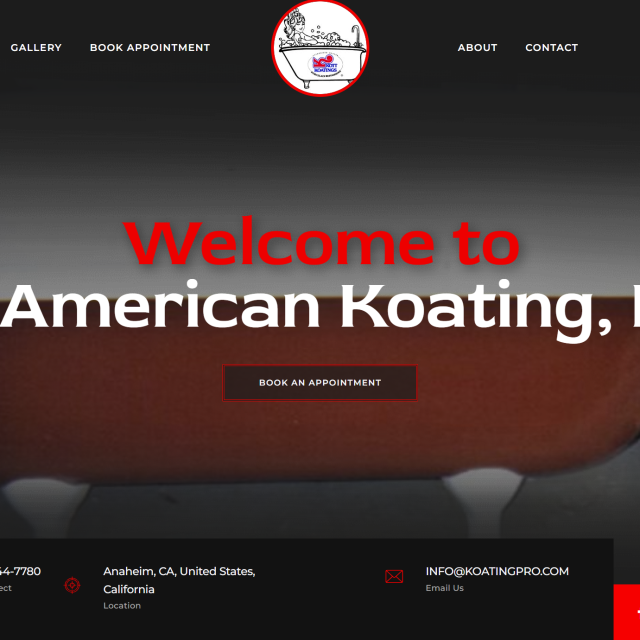Click the red 'Welcome to' heading
This screenshot has width=640, height=640.
(x=321, y=243)
